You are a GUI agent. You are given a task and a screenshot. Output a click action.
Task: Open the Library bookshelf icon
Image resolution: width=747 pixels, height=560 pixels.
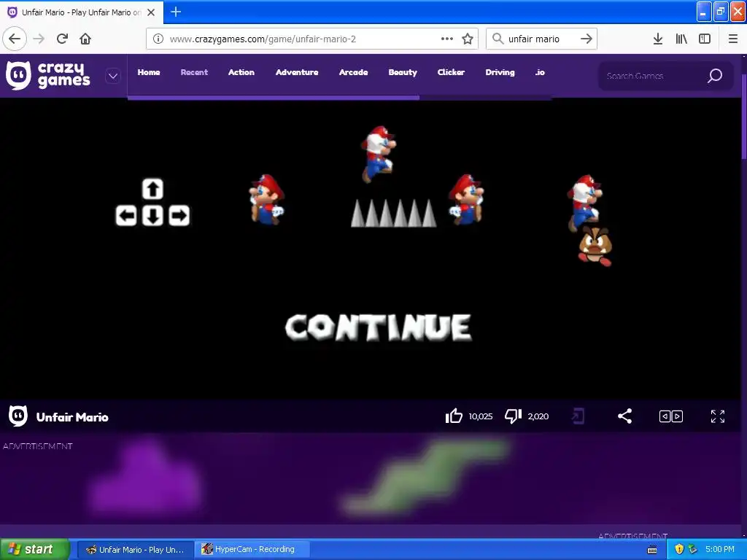(x=681, y=39)
